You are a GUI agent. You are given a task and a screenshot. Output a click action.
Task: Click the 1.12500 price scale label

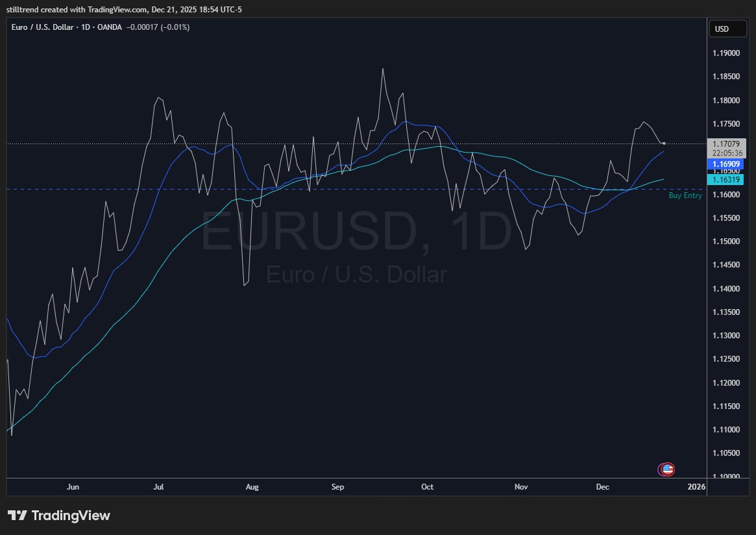(726, 359)
